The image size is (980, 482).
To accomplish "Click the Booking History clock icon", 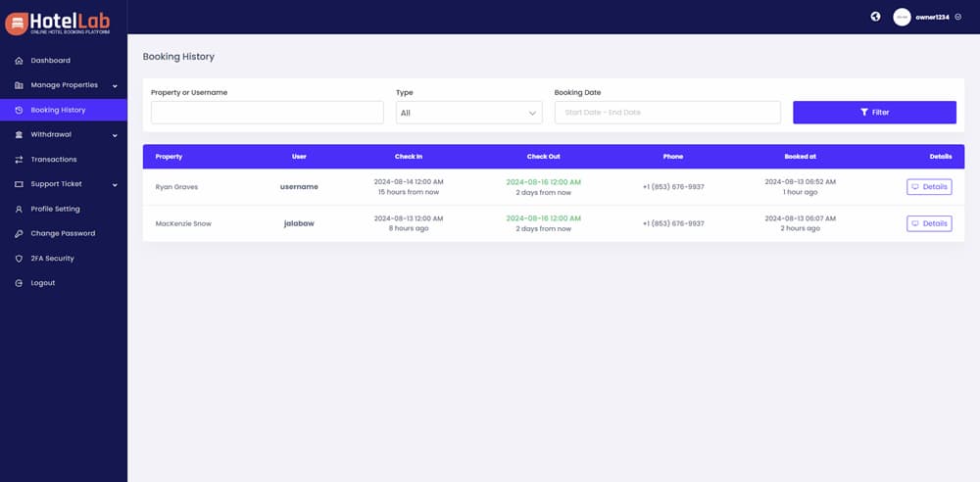I will [19, 110].
